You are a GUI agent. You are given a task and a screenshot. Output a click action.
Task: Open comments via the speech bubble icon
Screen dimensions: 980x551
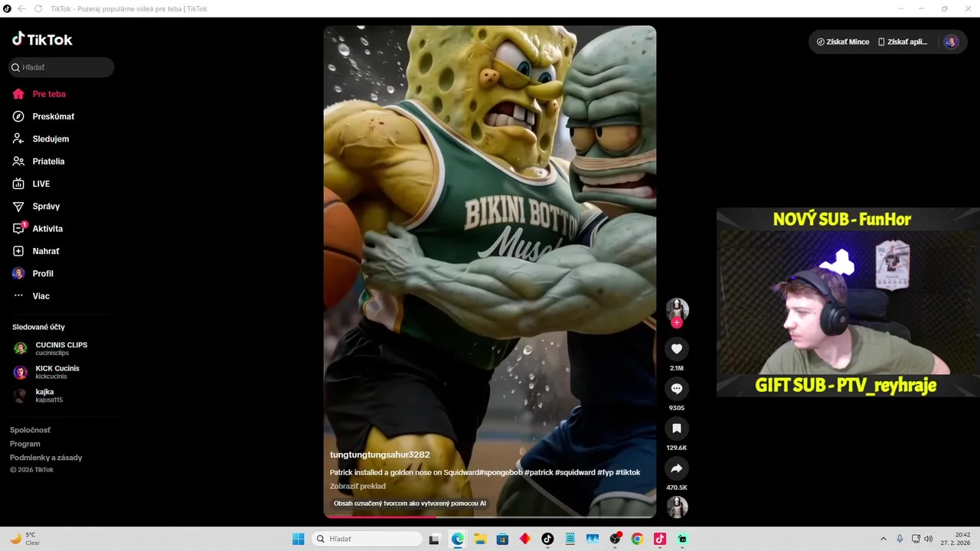(x=677, y=389)
